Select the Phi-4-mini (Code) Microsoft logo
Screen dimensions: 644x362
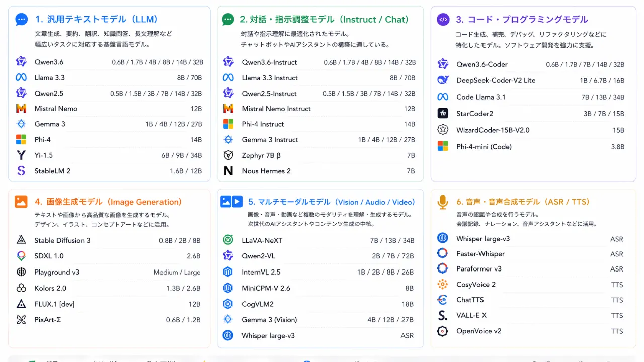point(443,146)
